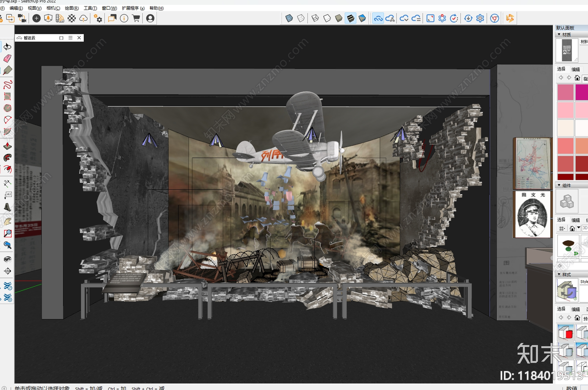Collapse the 材质 materials section
This screenshot has width=588, height=390.
559,35
